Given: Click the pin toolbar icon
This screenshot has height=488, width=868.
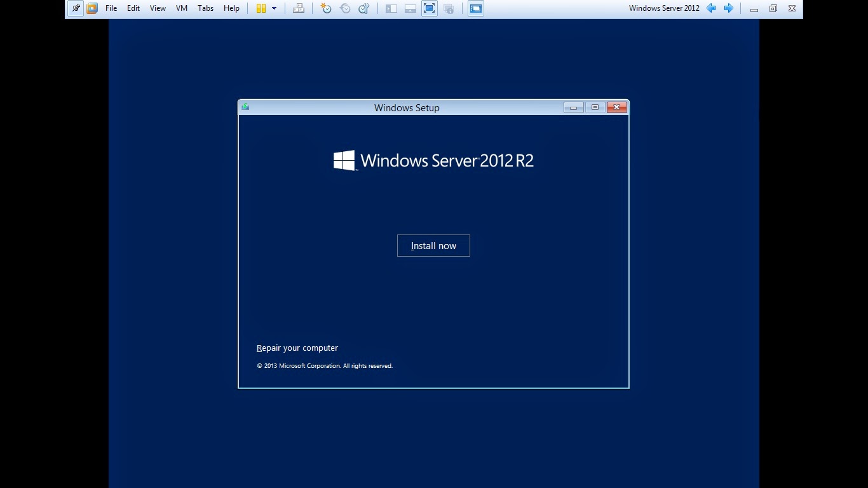Looking at the screenshot, I should tap(76, 8).
